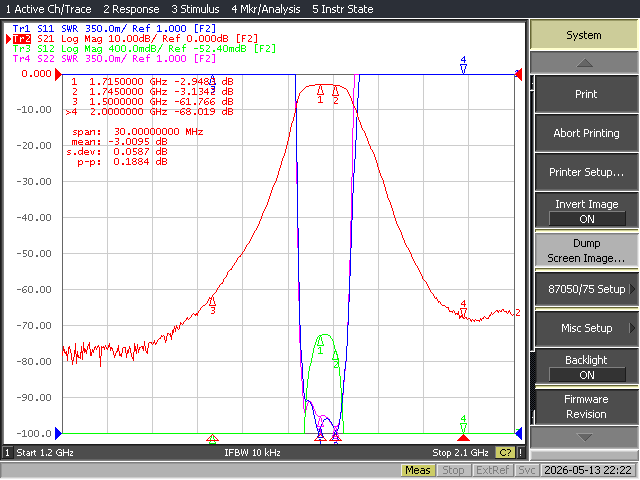Click date and time 2026-05-13 22:22
This screenshot has width=640, height=480.
[x=588, y=470]
